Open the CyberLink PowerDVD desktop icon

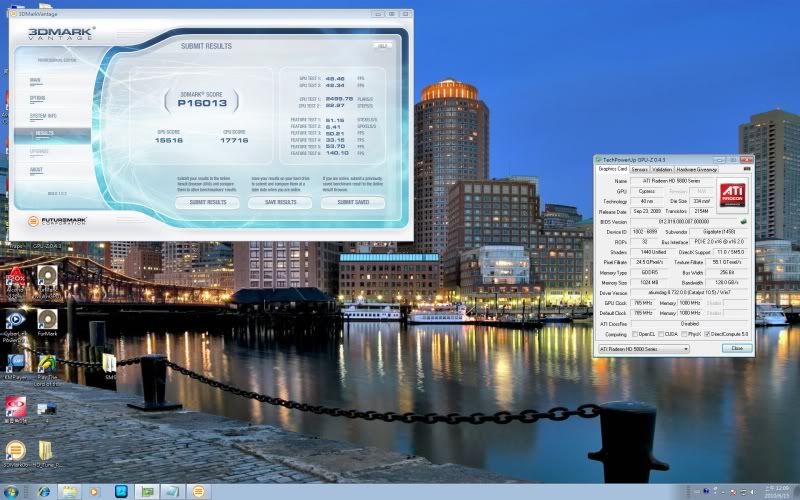(x=15, y=326)
